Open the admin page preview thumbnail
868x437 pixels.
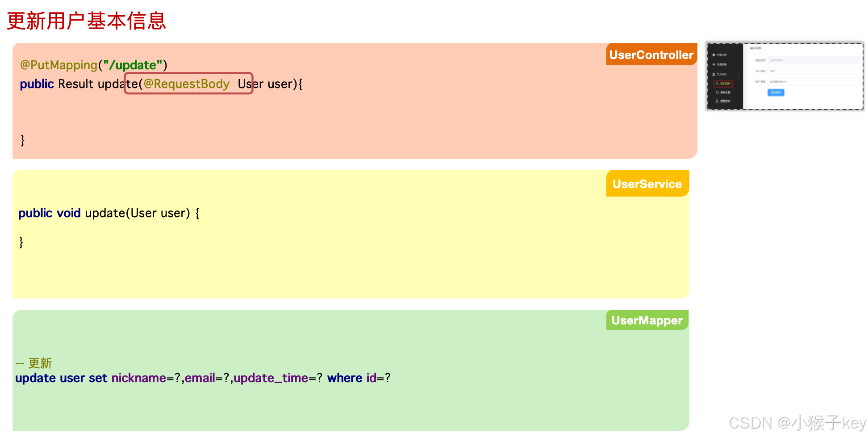tap(785, 76)
